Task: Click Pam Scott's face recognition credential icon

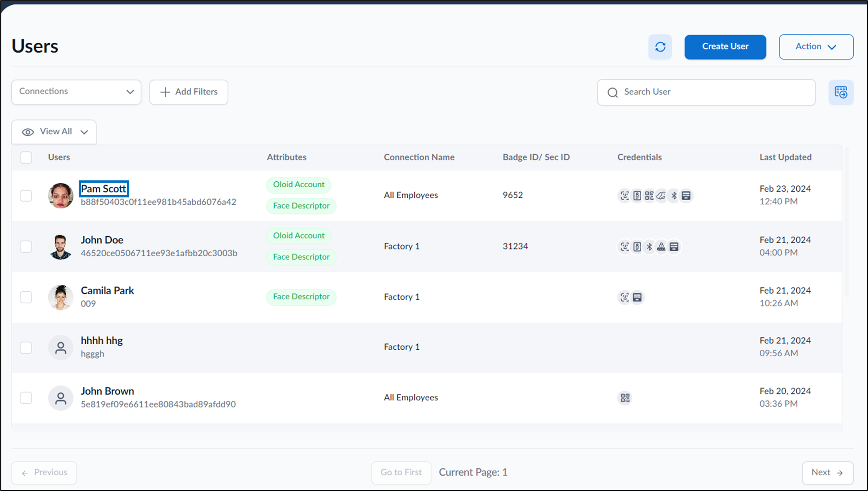Action: click(x=625, y=196)
